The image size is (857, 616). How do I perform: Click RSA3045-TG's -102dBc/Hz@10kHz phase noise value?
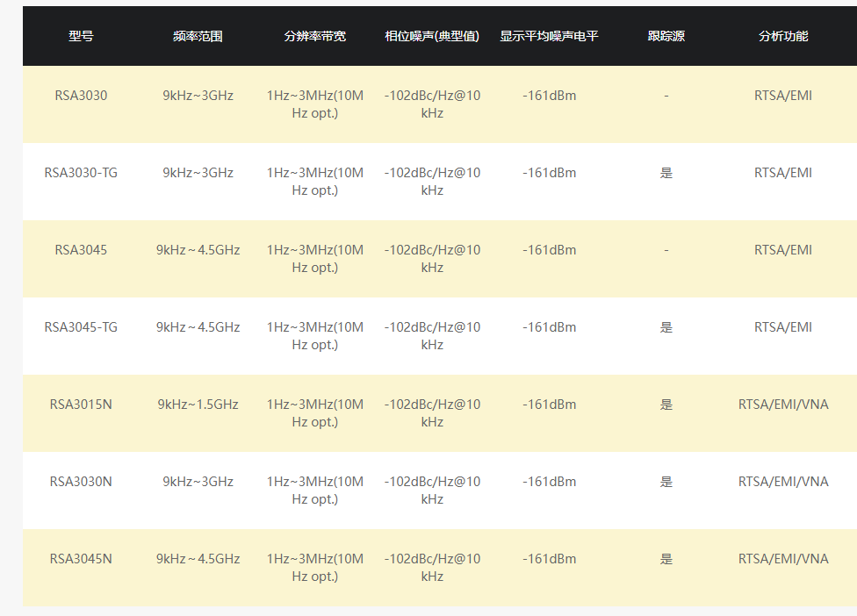pyautogui.click(x=432, y=336)
